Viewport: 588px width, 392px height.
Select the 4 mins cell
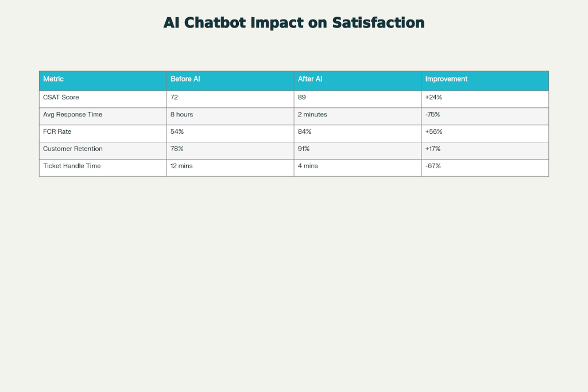coord(308,166)
